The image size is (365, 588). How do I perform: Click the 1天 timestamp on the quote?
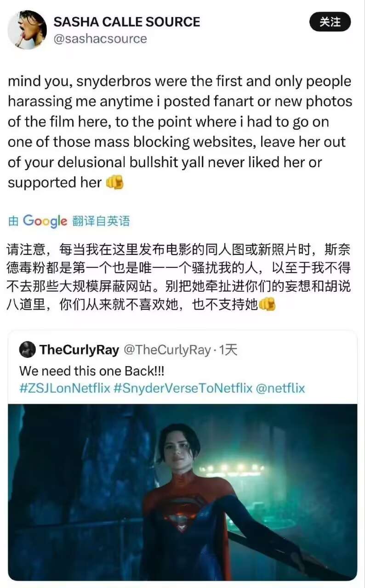coord(228,350)
